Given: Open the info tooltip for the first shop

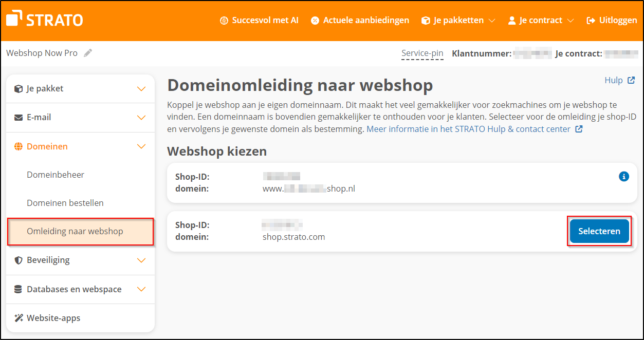Looking at the screenshot, I should point(624,176).
